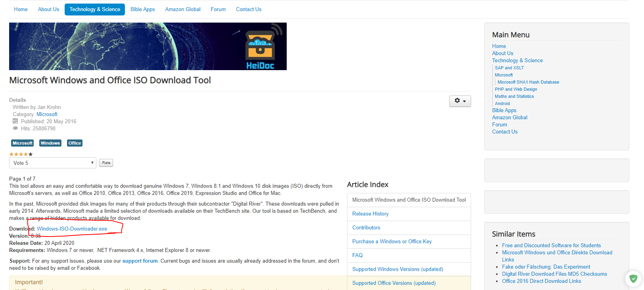Click the green shield security icon
The image size is (644, 290).
pos(633,279)
